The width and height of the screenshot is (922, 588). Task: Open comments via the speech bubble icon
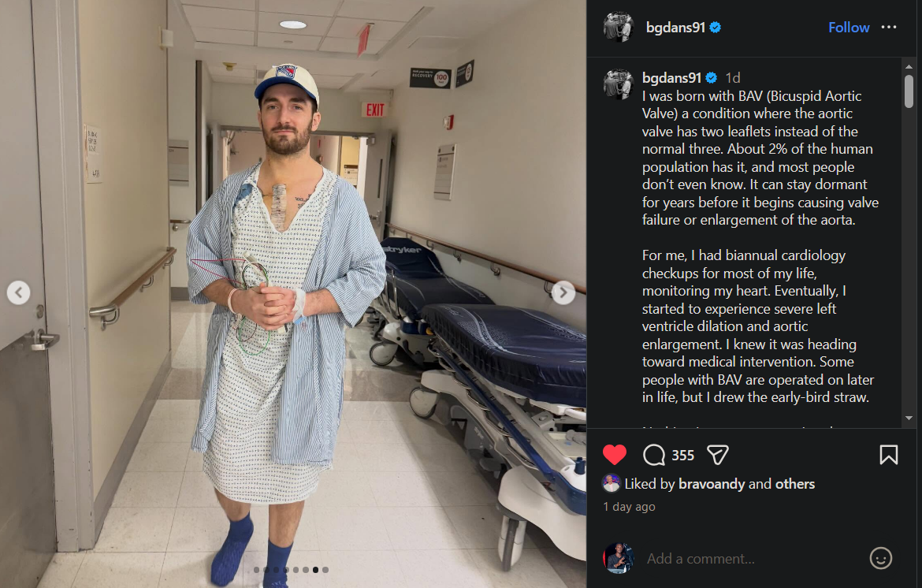(x=654, y=455)
